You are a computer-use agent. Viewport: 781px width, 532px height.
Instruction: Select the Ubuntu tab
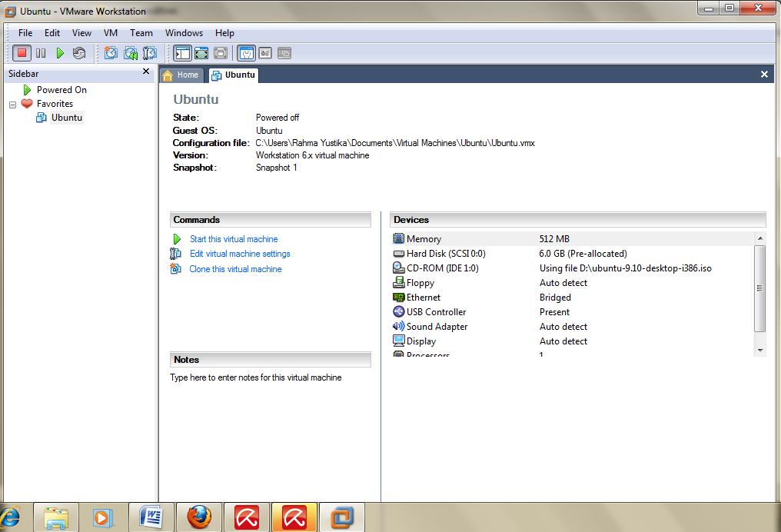tap(233, 75)
